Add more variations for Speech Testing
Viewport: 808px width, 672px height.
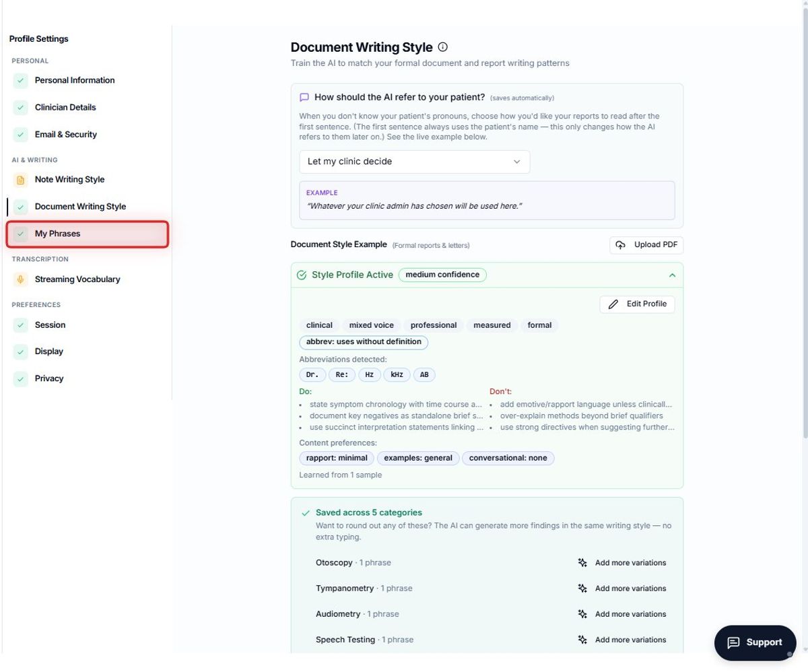coord(622,640)
